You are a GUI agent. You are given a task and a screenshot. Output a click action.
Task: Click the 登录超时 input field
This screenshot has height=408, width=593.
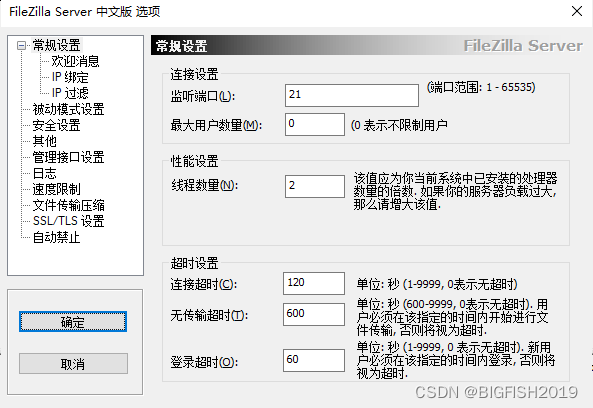pos(314,360)
